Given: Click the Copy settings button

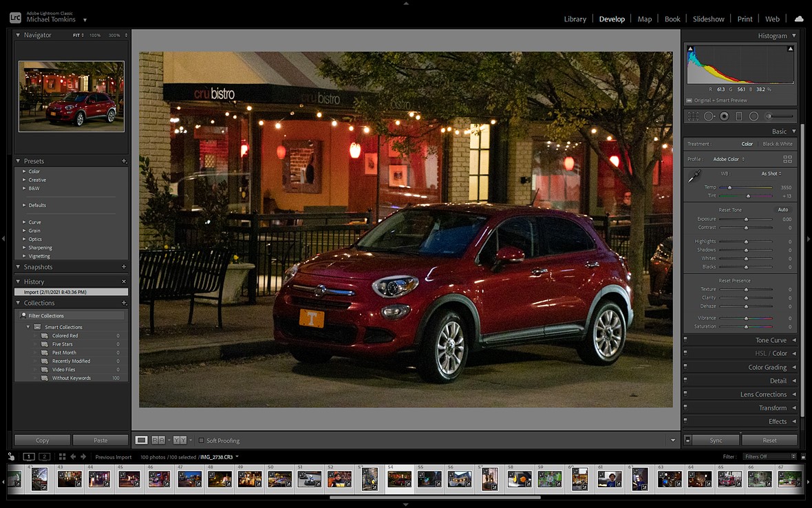Looking at the screenshot, I should (x=43, y=441).
